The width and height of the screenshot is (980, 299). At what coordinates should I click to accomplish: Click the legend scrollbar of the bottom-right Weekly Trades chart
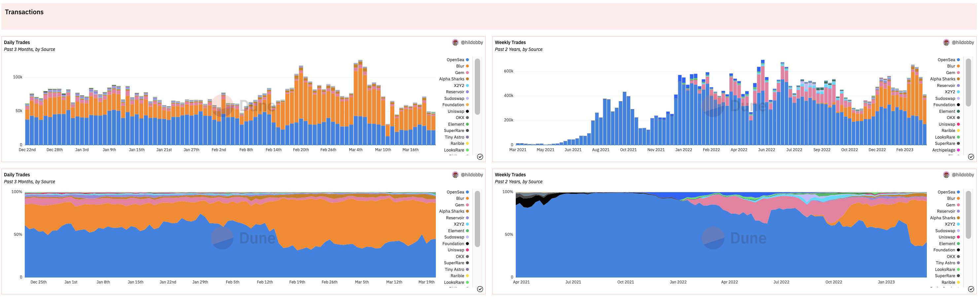click(x=968, y=219)
